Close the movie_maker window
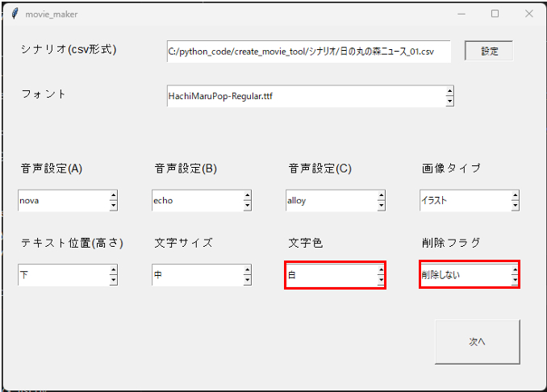Screen dimensions: 547x392 [529, 14]
